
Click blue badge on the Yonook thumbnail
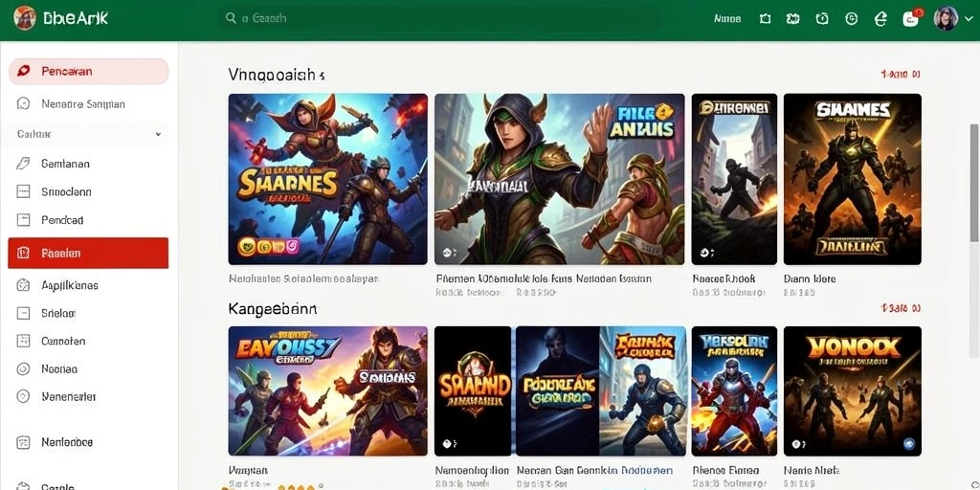click(x=909, y=444)
